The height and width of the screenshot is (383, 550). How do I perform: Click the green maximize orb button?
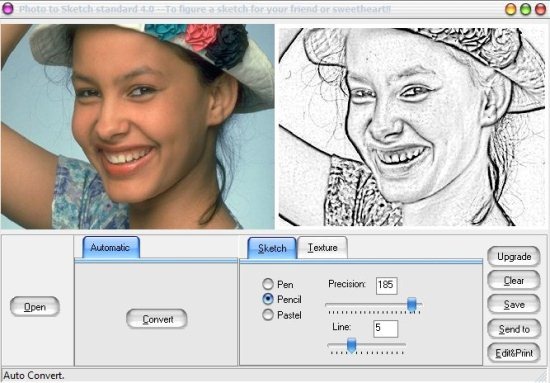coord(525,9)
